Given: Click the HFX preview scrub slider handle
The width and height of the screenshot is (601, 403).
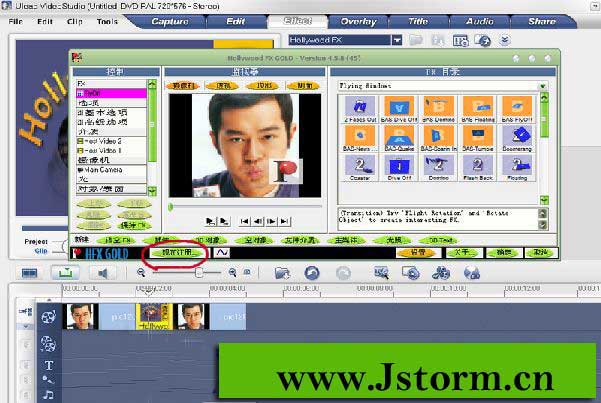Looking at the screenshot, I should coord(171,207).
